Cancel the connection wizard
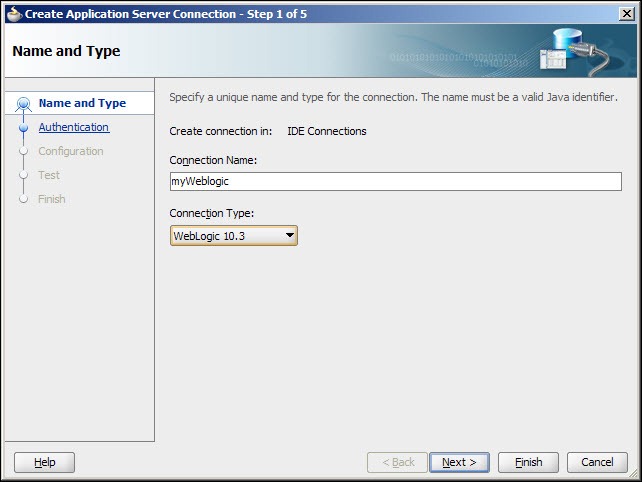 coord(597,462)
